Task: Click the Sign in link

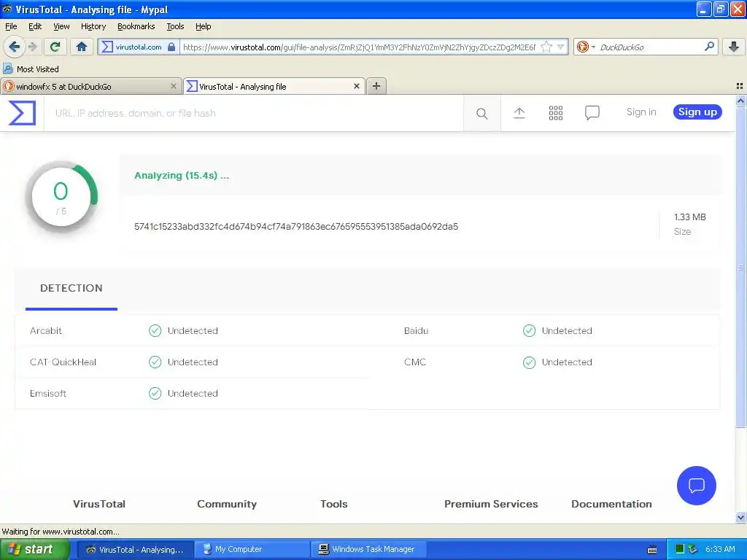Action: click(x=640, y=112)
